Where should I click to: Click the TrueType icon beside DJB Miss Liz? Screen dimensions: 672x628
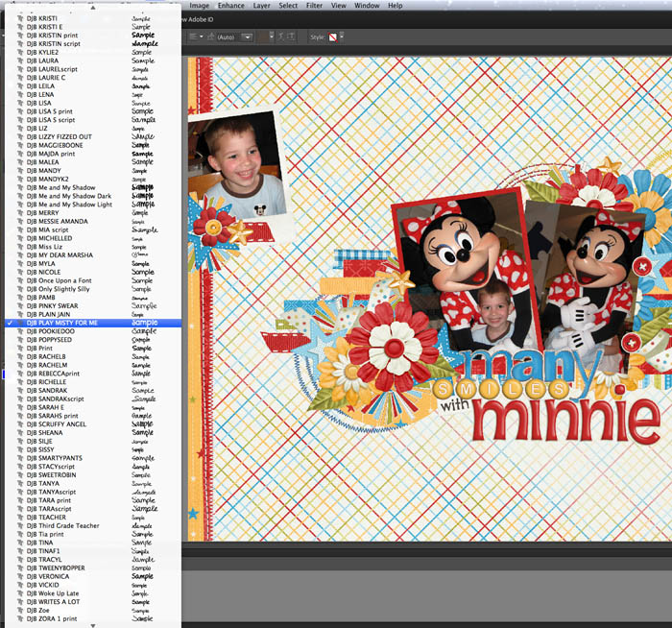pos(20,247)
